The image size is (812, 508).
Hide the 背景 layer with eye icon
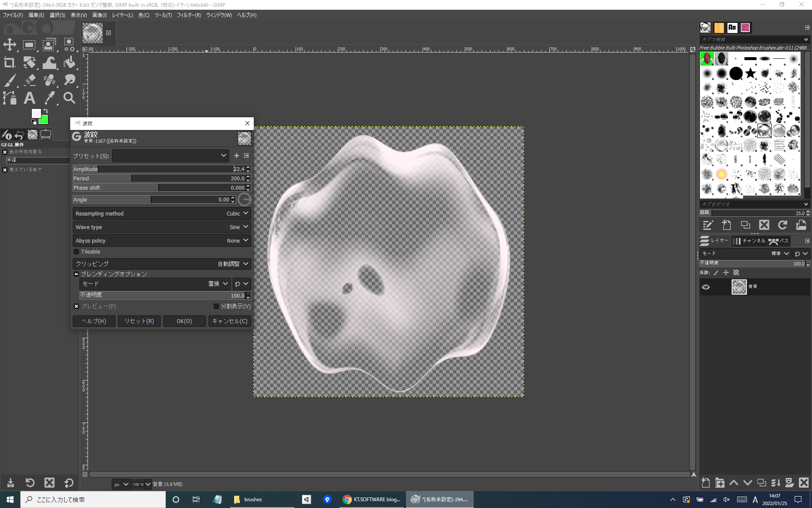pyautogui.click(x=706, y=287)
